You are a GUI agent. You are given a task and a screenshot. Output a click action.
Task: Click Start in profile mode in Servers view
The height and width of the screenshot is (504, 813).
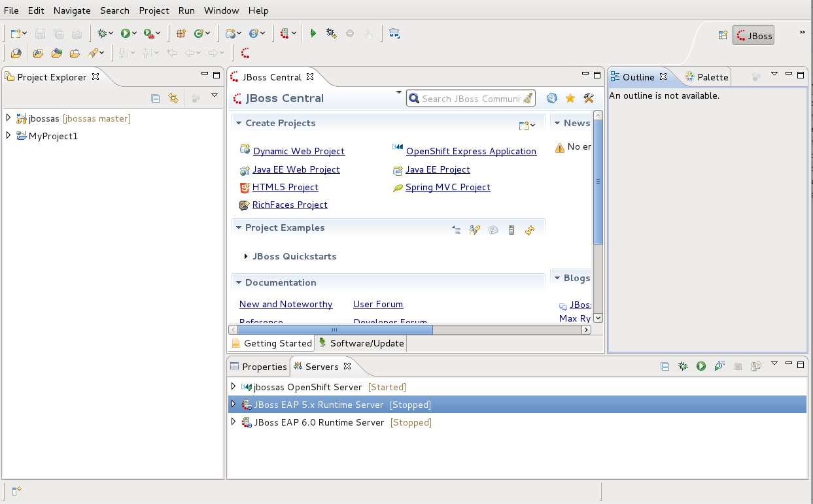coord(719,367)
